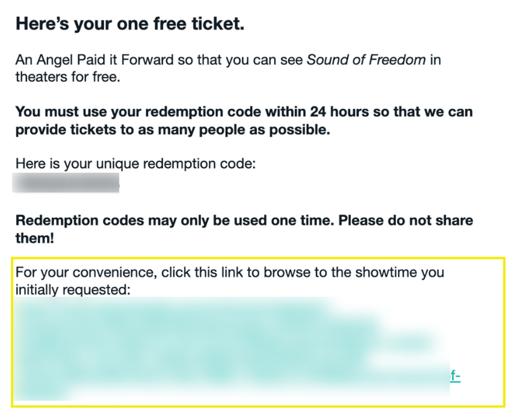The height and width of the screenshot is (420, 512).
Task: Click "provide tickets to as many people as possible."
Action: [173, 129]
